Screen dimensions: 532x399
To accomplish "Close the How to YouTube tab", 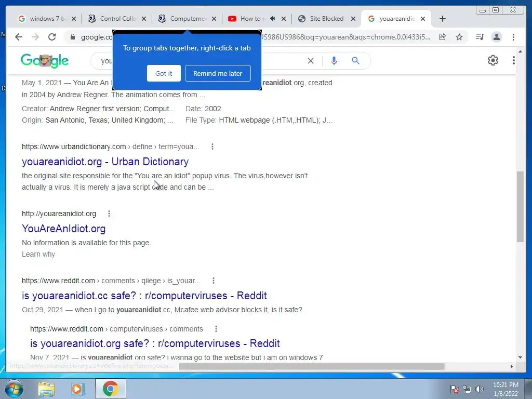I will [x=284, y=19].
